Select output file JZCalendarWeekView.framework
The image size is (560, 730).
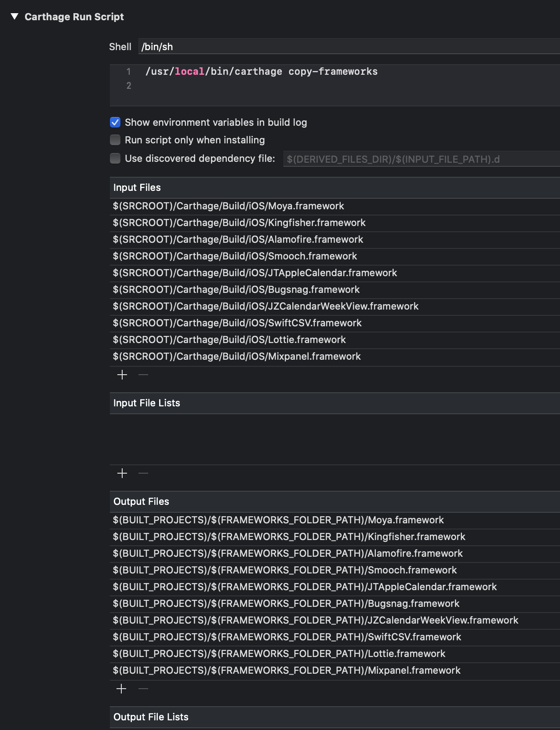pyautogui.click(x=335, y=620)
